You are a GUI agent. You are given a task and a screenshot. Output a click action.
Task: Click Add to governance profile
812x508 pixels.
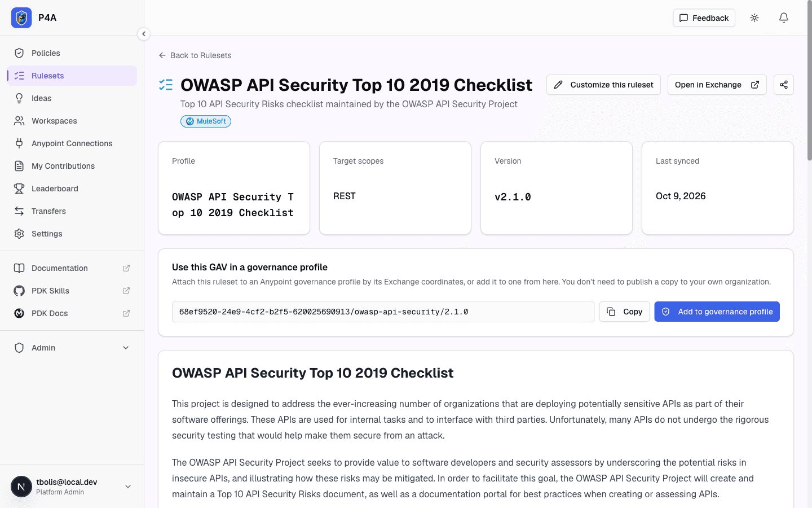coord(717,312)
